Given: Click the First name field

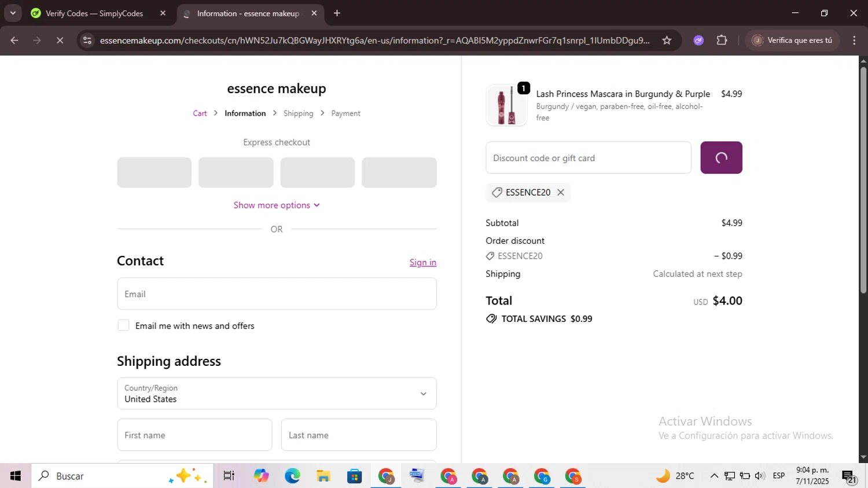Looking at the screenshot, I should [x=194, y=435].
